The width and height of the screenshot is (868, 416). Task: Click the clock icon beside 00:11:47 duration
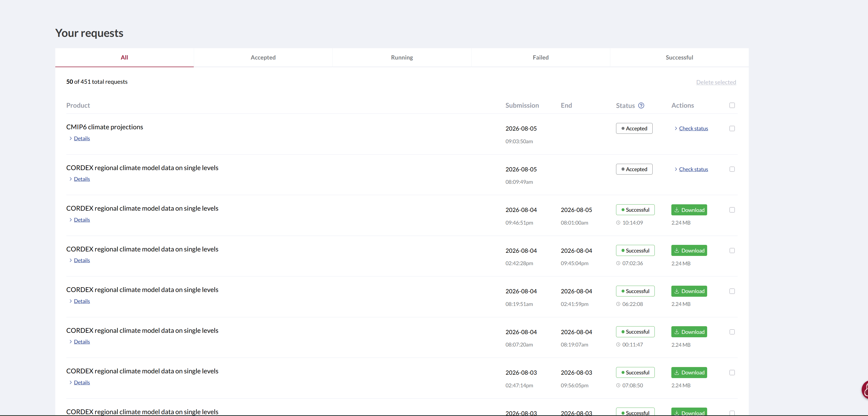[x=618, y=345]
